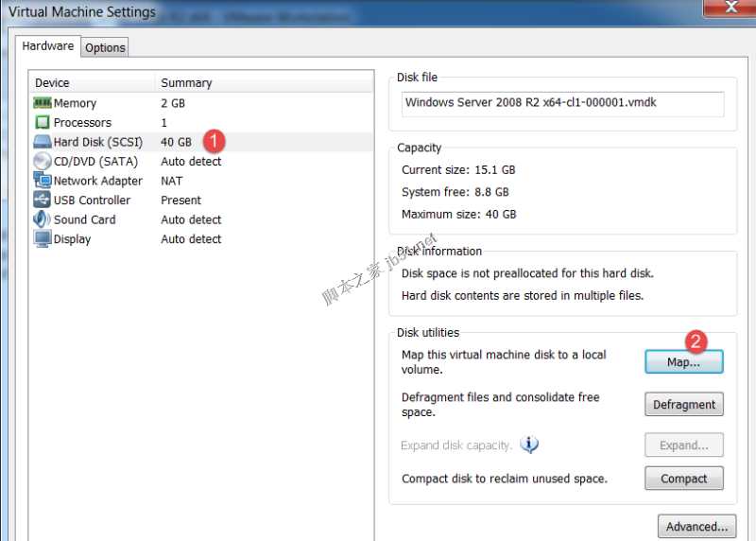The height and width of the screenshot is (541, 756).
Task: Click the Processors chip icon
Action: 43,122
